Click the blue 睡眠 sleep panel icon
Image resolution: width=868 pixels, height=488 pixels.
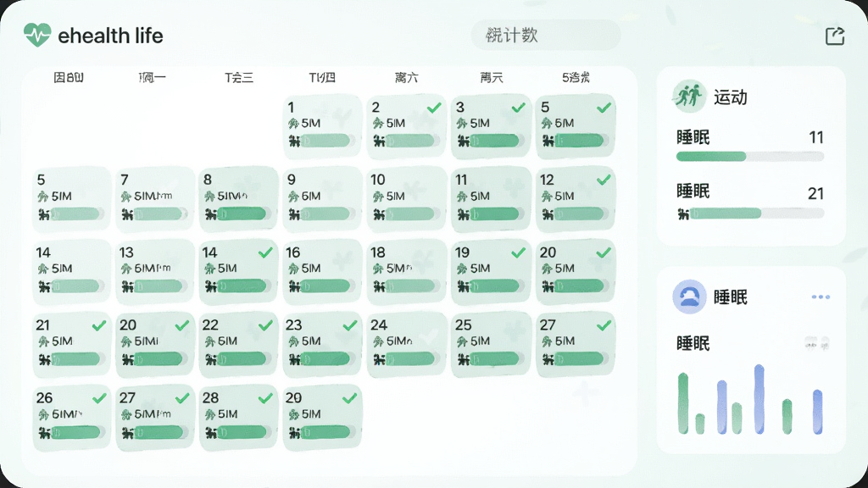point(689,297)
